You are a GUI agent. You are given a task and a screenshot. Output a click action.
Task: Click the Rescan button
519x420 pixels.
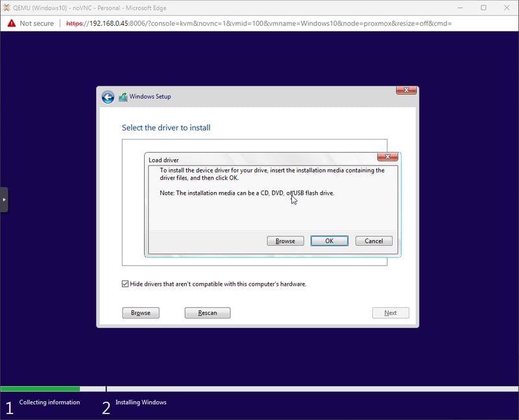point(208,313)
